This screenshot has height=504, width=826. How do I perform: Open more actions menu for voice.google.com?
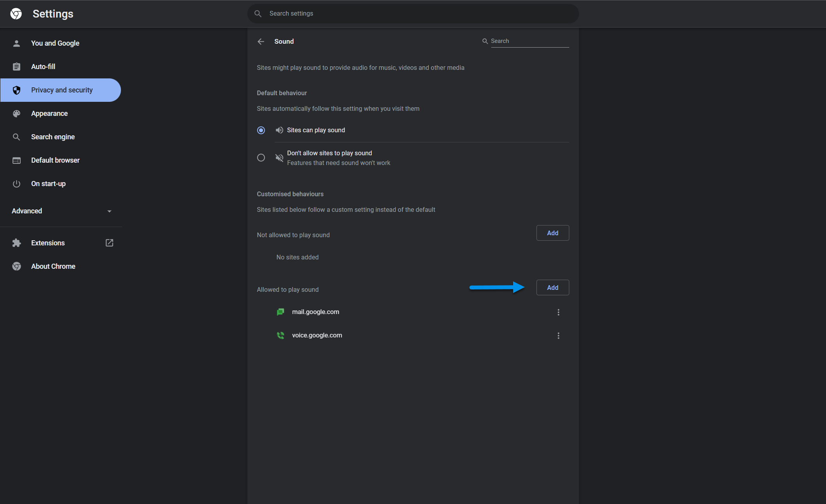coord(558,335)
